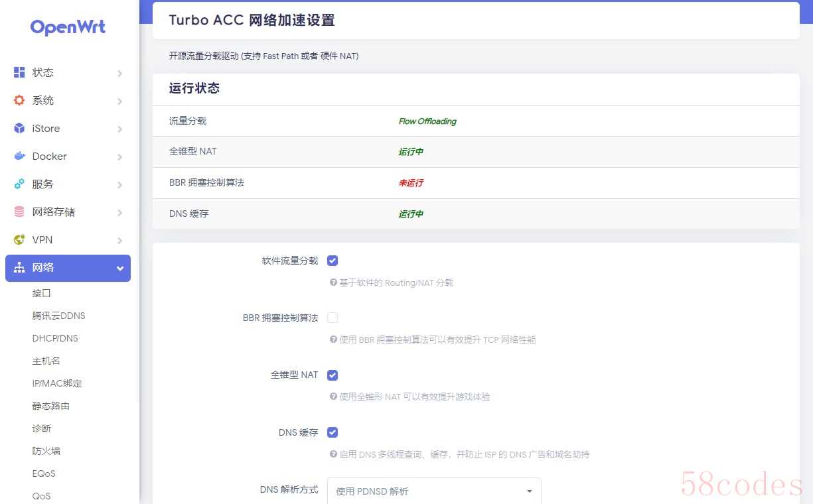This screenshot has height=504, width=813.
Task: Go to 主机名 settings
Action: point(46,361)
